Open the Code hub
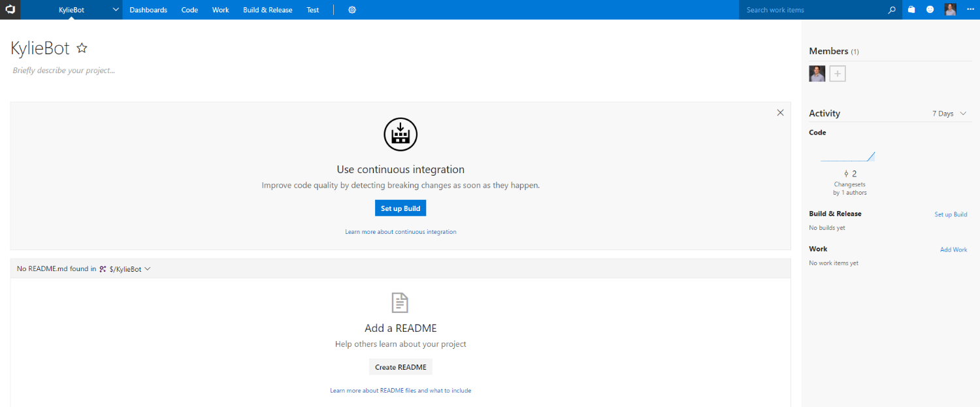 pos(189,10)
